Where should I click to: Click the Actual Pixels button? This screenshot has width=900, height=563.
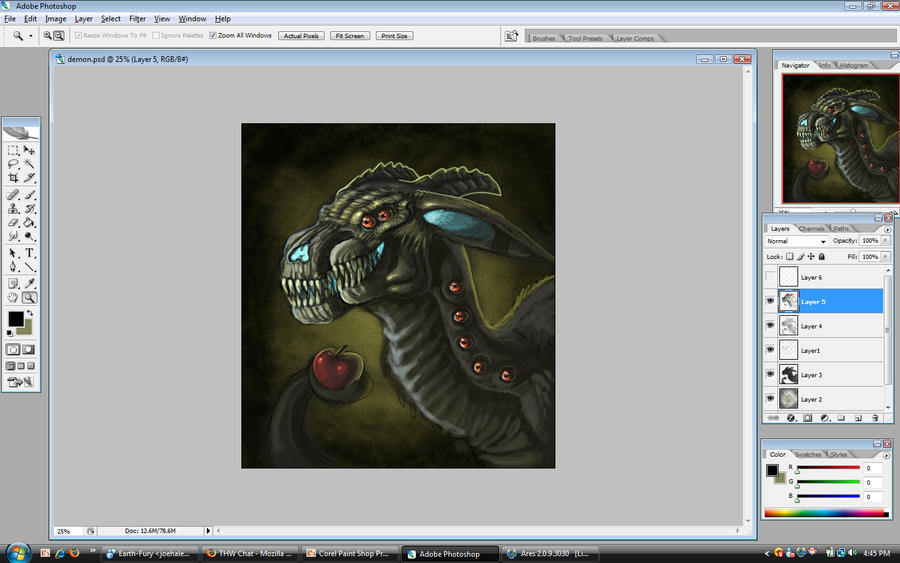coord(301,36)
